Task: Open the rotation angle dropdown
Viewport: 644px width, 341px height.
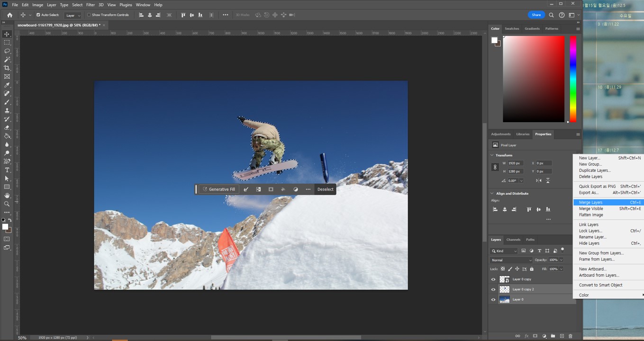Action: (x=521, y=180)
